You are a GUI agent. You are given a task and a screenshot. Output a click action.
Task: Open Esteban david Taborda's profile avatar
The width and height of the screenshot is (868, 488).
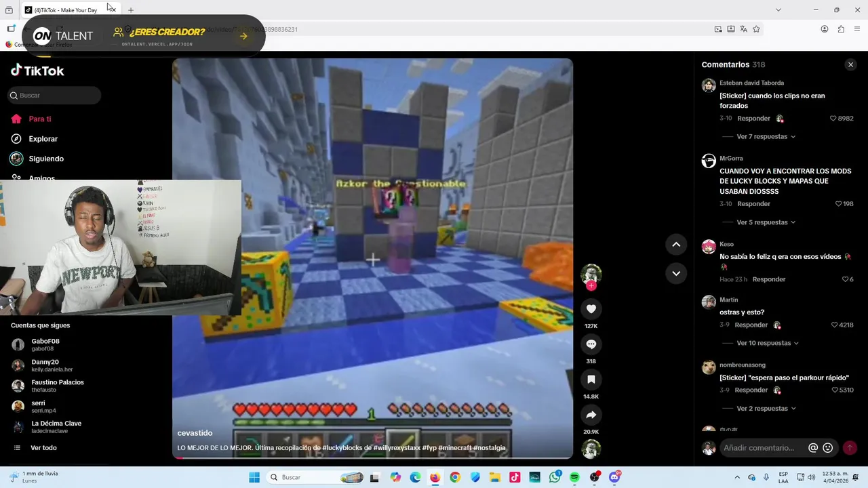[709, 85]
